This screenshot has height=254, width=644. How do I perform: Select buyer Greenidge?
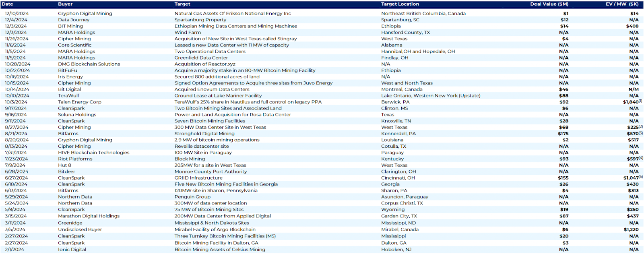point(70,223)
